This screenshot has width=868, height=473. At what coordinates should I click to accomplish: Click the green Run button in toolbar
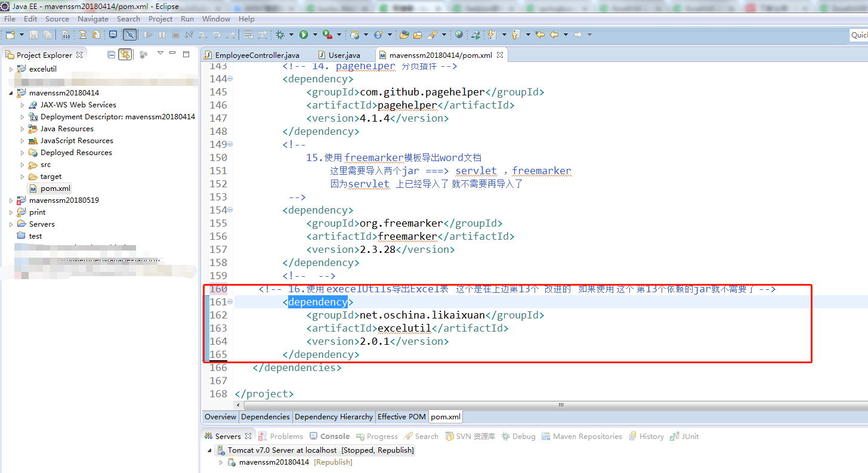304,35
